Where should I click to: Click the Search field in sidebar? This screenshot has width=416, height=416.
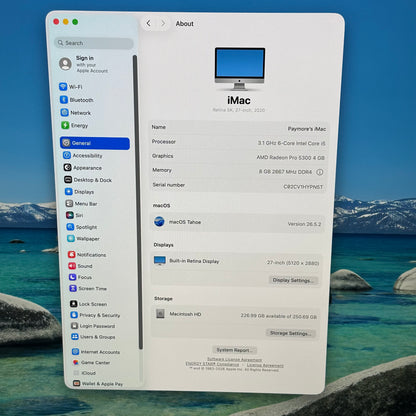(x=94, y=43)
